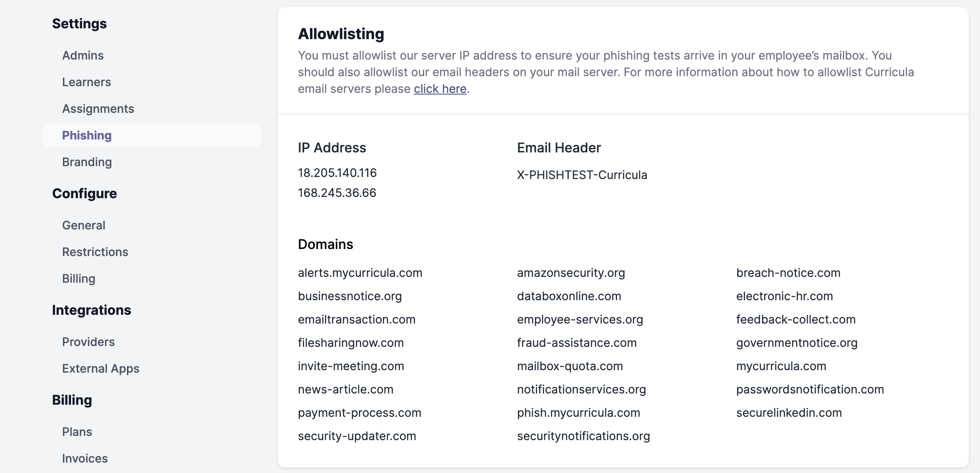The width and height of the screenshot is (980, 473).
Task: Open General under Configure
Action: click(x=83, y=225)
